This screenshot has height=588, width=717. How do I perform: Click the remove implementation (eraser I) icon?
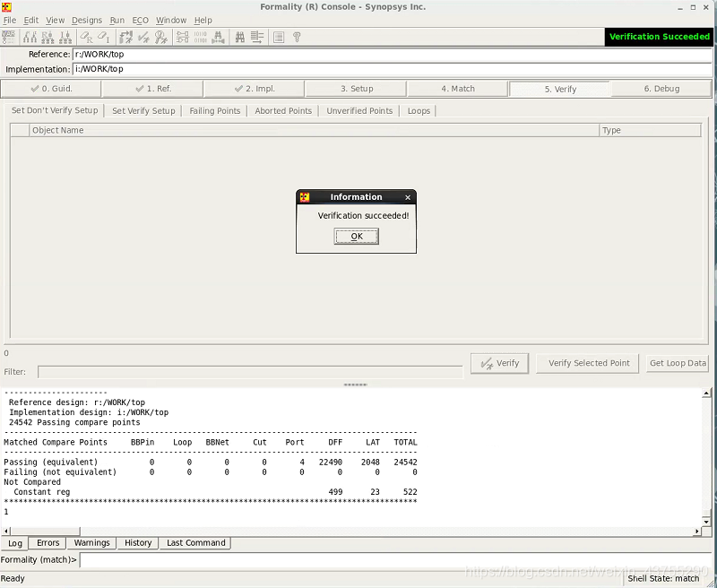(104, 37)
